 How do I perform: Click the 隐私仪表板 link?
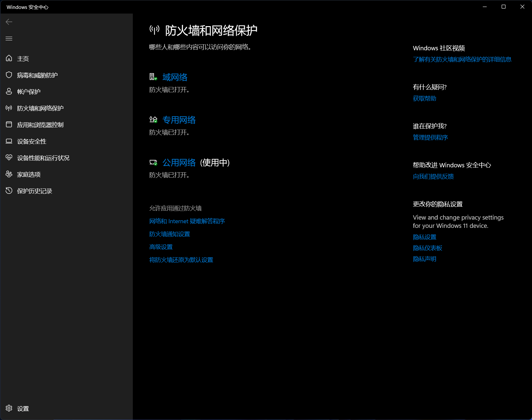[427, 248]
